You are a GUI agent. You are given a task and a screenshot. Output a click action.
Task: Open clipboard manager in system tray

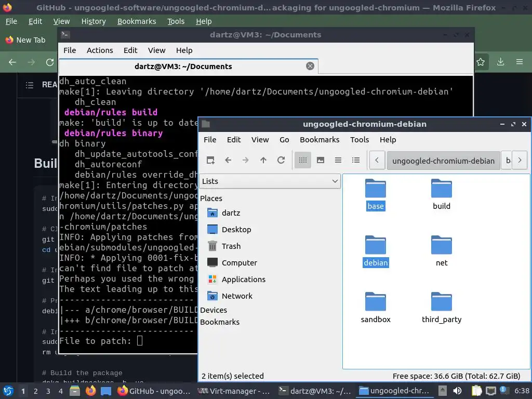point(476,391)
